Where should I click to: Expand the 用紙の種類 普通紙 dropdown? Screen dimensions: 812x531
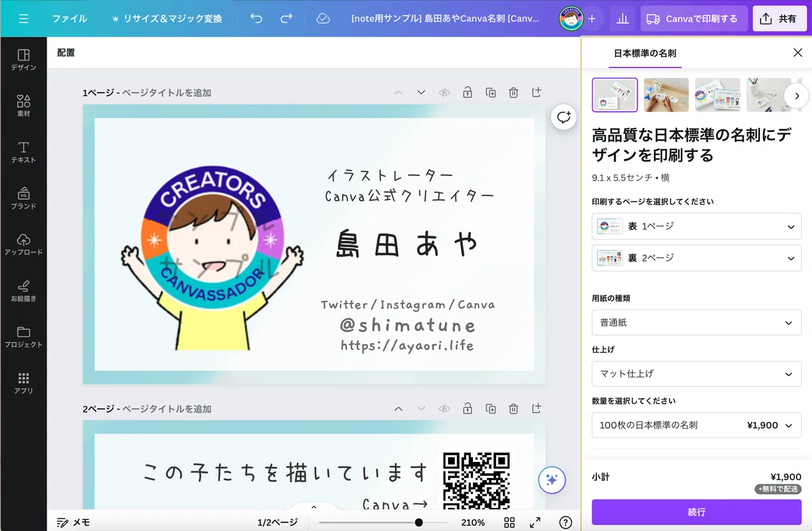click(696, 322)
